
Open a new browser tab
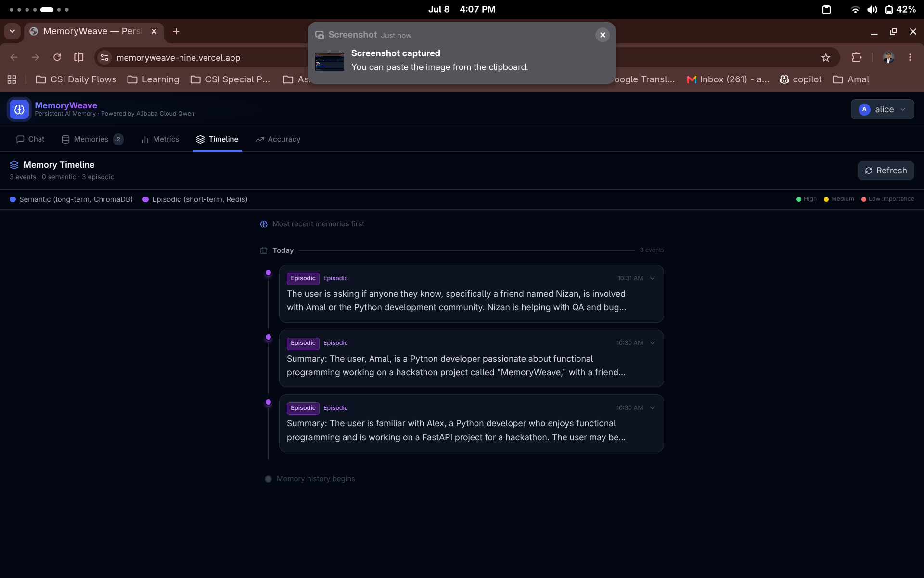tap(176, 31)
